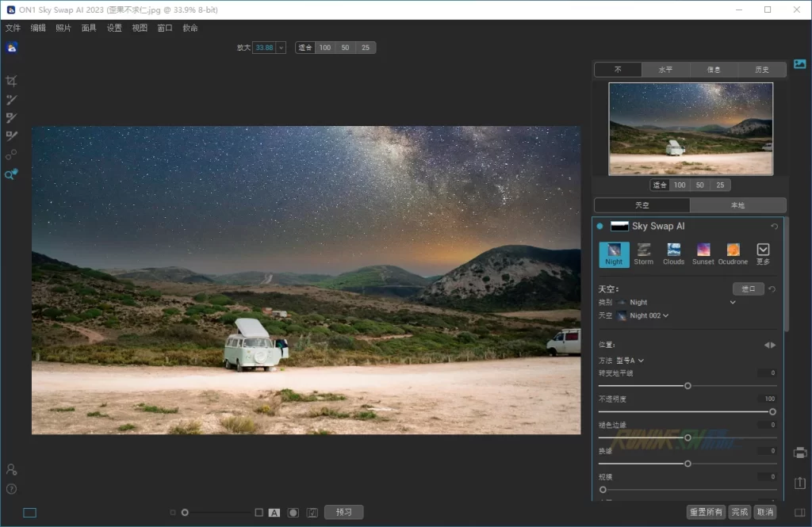Expand the Night category dropdown

733,302
